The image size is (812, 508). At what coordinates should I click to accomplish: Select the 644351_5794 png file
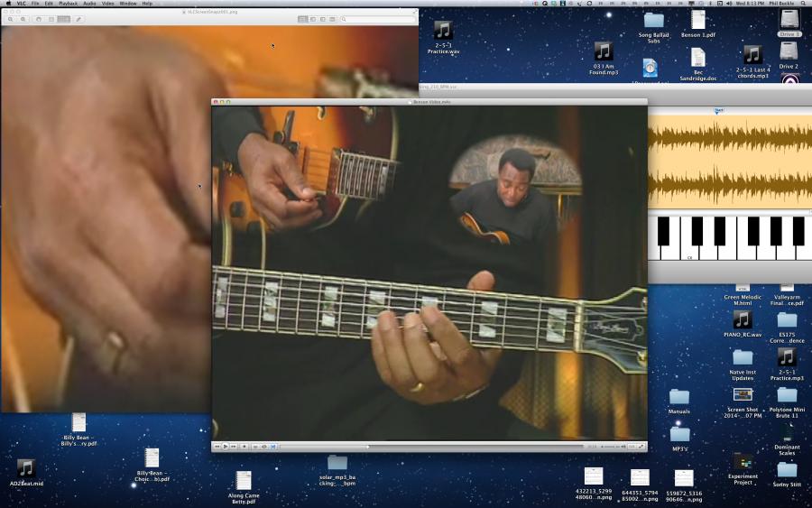pos(640,485)
